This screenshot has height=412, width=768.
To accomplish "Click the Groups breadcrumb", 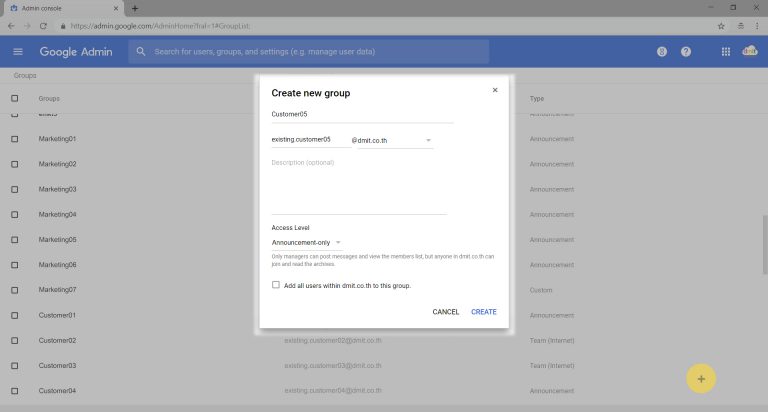I will (x=25, y=75).
